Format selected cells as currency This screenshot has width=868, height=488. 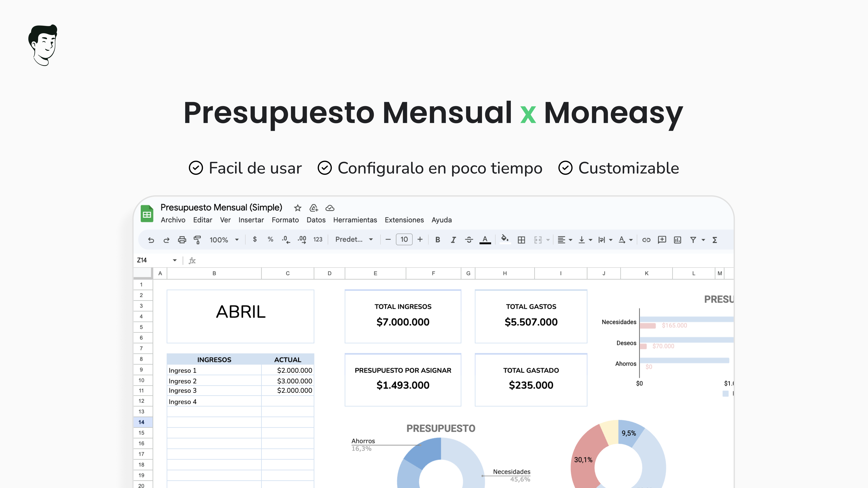click(255, 239)
